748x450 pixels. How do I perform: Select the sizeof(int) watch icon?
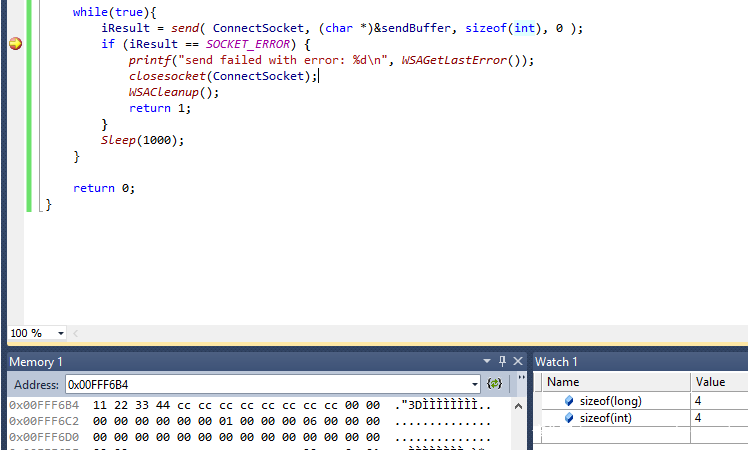coord(569,418)
